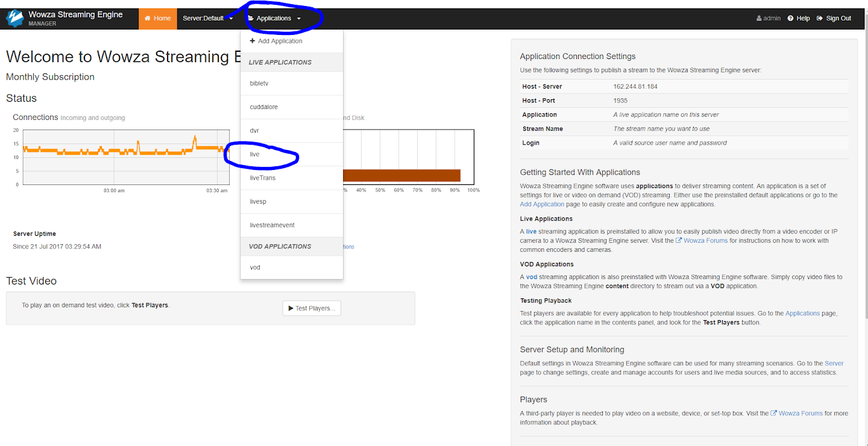Click the blue live link in Live Applications
The height and width of the screenshot is (446, 868).
click(531, 231)
